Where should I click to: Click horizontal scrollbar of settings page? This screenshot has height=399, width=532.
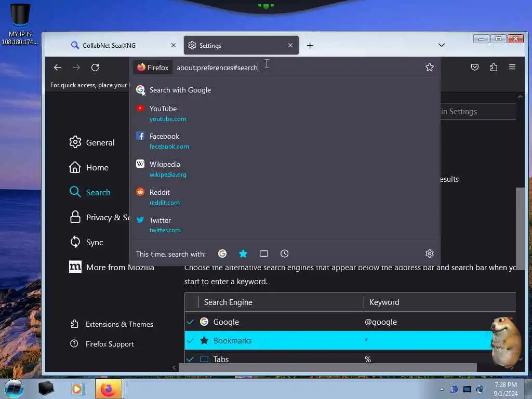pyautogui.click(x=327, y=367)
